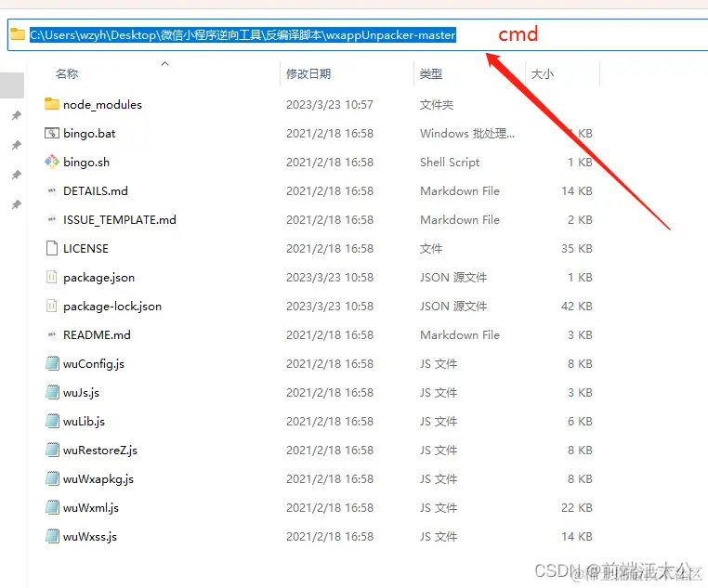Image resolution: width=708 pixels, height=588 pixels.
Task: Click the first pin icon in sidebar
Action: tap(16, 115)
